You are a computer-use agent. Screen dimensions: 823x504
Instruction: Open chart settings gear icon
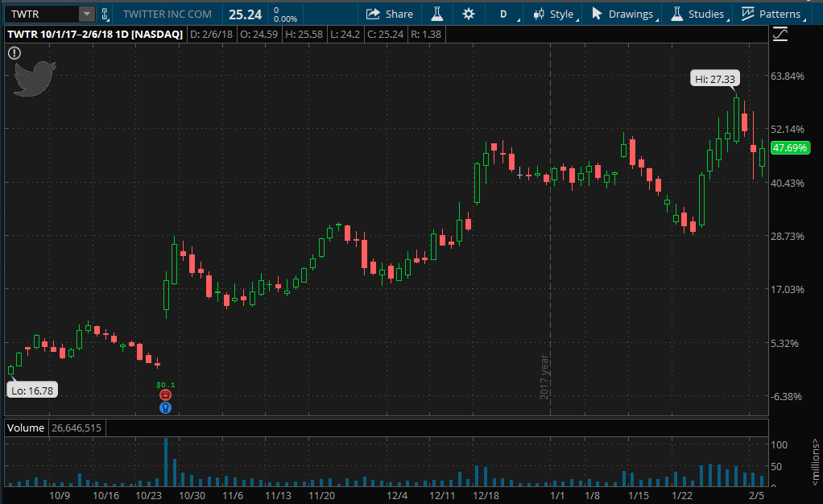[469, 14]
